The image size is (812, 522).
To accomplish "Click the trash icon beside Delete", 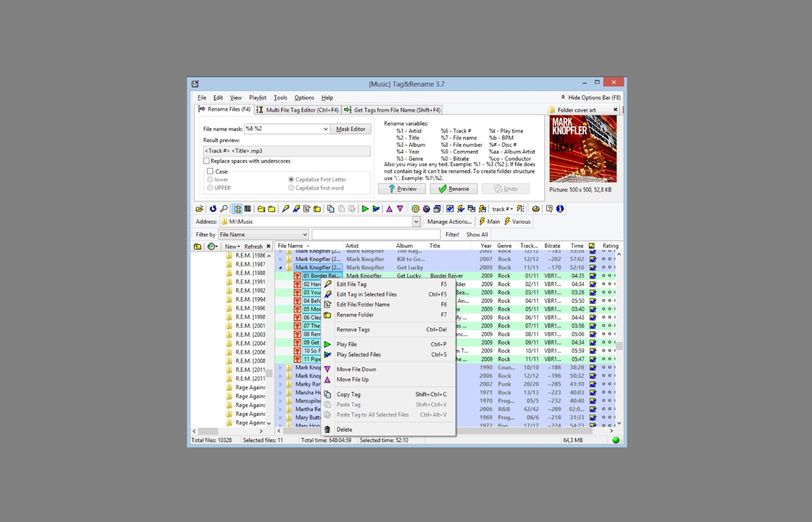I will coord(328,429).
